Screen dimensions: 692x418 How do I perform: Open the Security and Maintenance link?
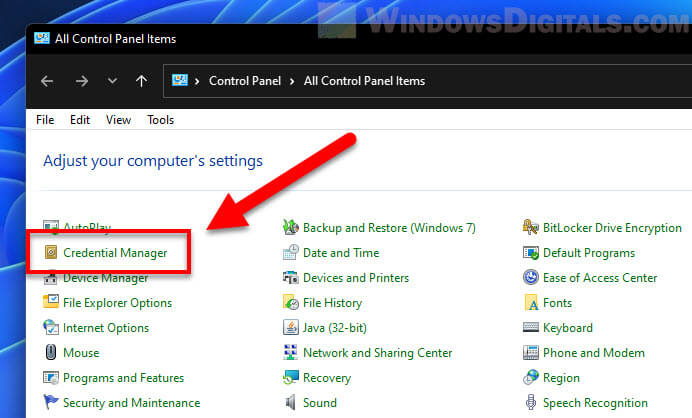(x=132, y=403)
